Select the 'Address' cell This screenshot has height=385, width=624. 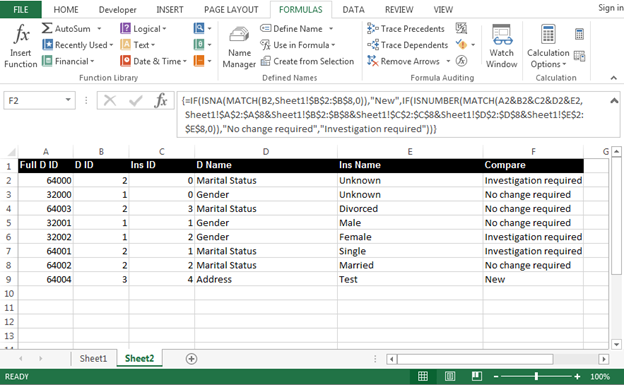[x=266, y=279]
